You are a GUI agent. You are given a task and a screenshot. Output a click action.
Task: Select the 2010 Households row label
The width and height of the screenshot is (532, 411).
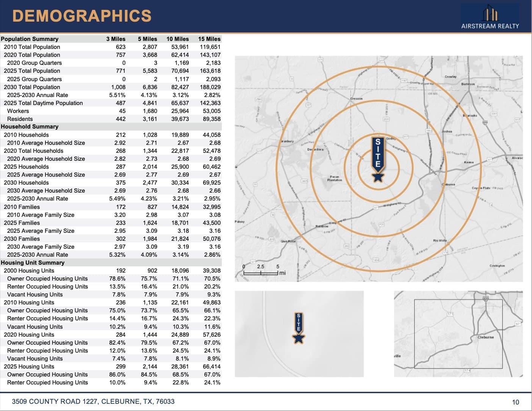(x=26, y=135)
